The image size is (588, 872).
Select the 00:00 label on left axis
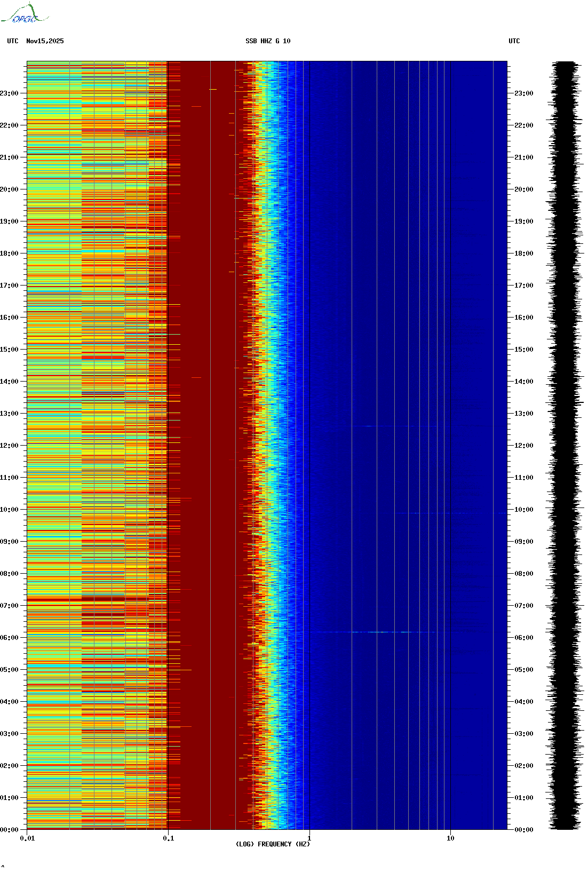tap(10, 830)
